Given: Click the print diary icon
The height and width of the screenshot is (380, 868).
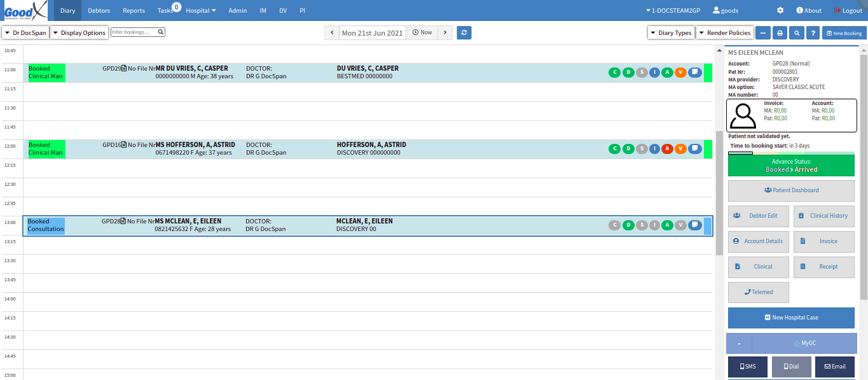Looking at the screenshot, I should tap(780, 33).
